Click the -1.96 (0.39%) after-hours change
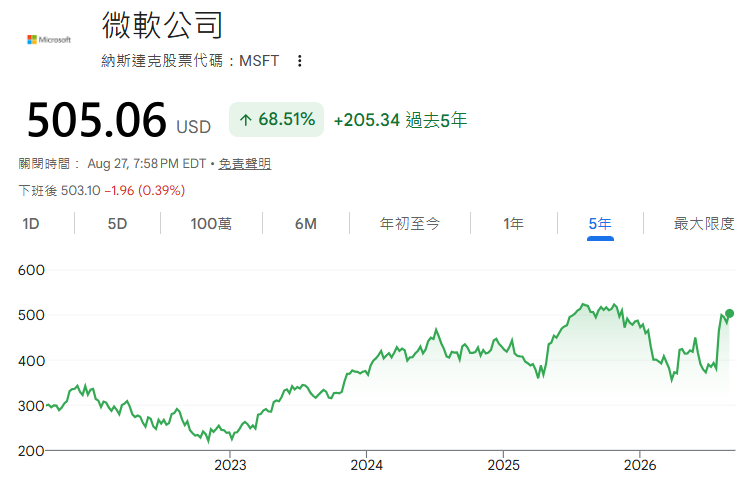Screen dimensions: 748x480 click(x=145, y=190)
